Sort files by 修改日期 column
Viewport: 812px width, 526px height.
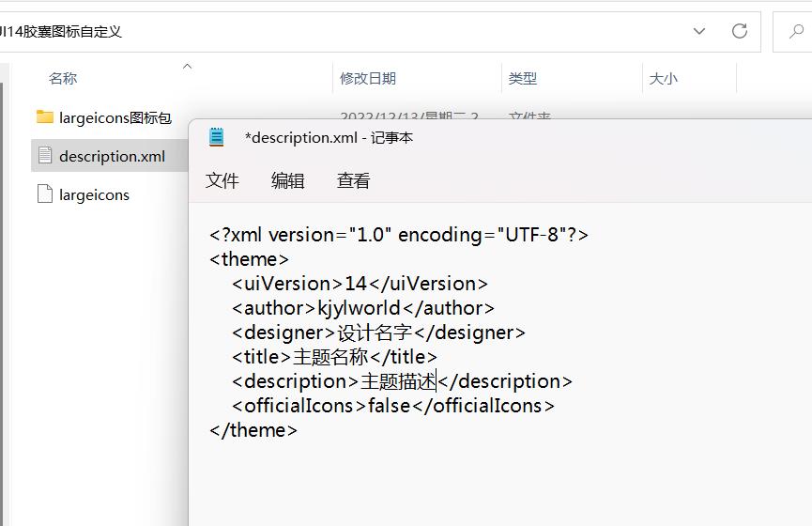click(368, 79)
